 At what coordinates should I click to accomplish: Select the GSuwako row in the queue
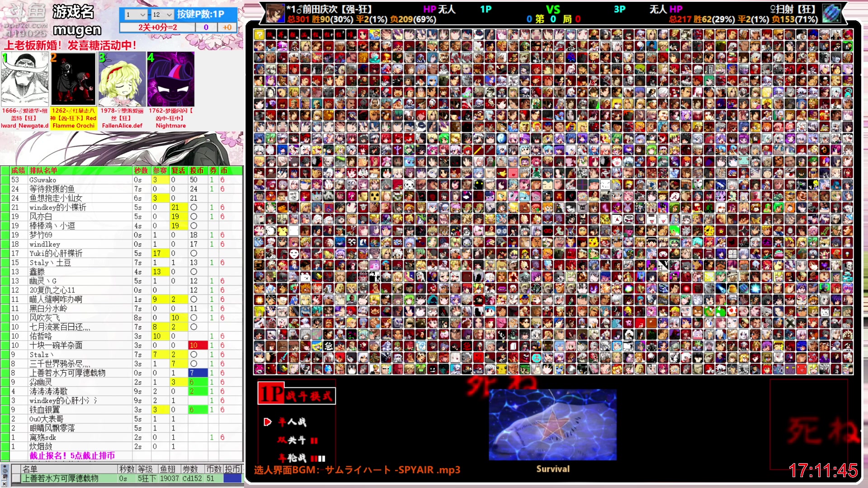pos(122,180)
